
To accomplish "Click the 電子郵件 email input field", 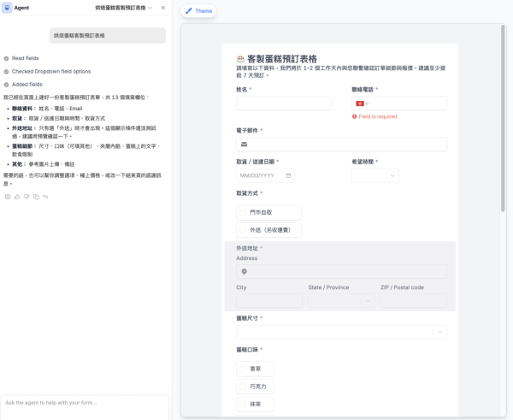I will 341,144.
